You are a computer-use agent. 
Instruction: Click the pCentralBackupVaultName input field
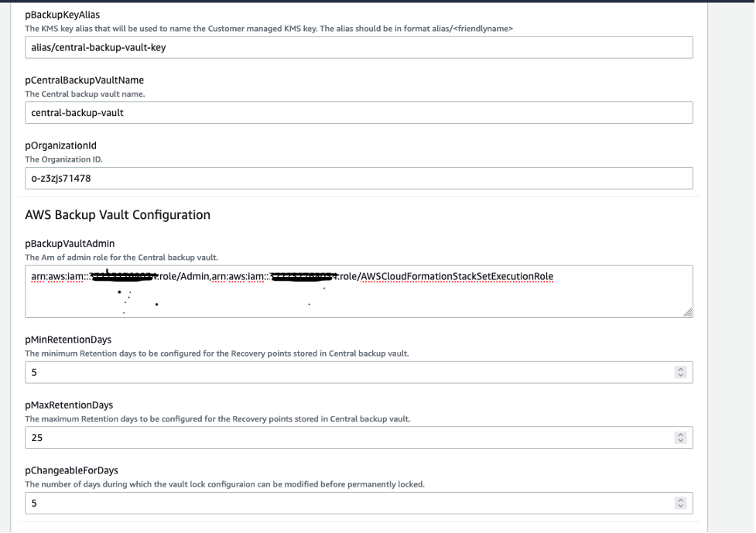pos(356,112)
